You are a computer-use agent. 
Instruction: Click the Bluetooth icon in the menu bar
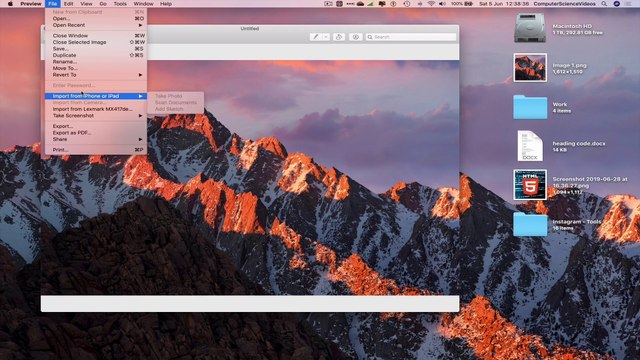point(420,4)
